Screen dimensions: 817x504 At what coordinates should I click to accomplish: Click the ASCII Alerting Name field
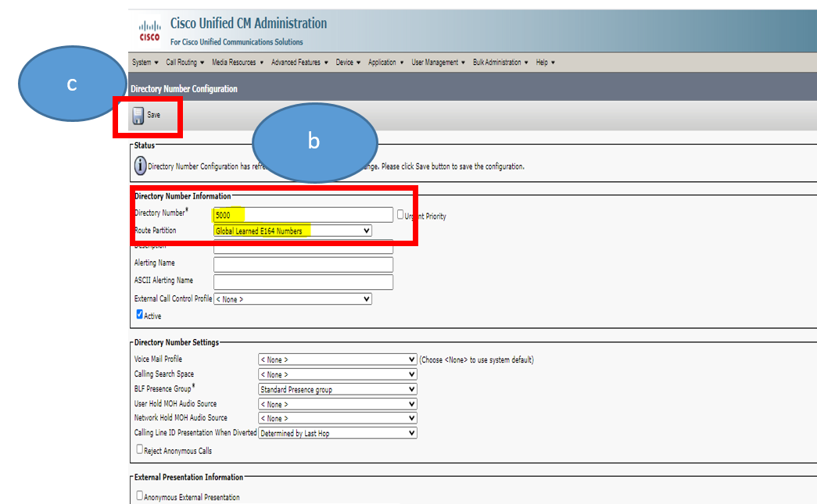[x=303, y=281]
